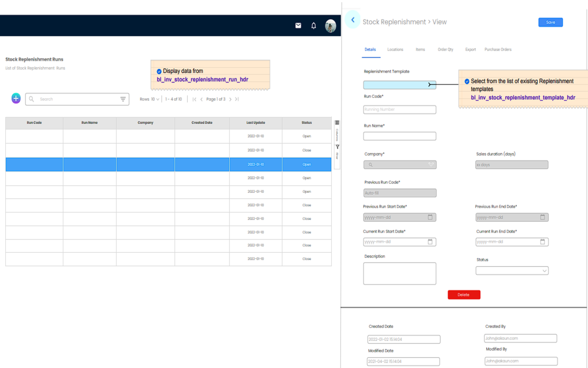Image resolution: width=588 pixels, height=368 pixels.
Task: Expand the Company dropdown
Action: click(x=431, y=164)
